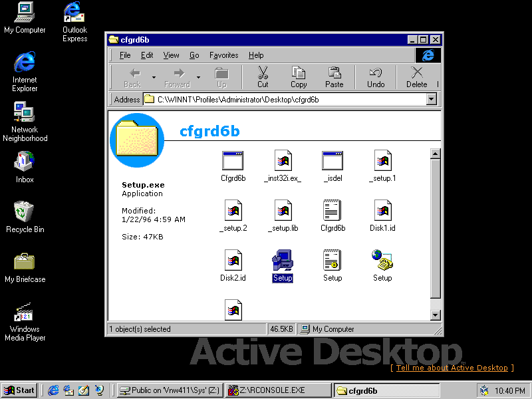The height and width of the screenshot is (399, 532).
Task: Open the Forward history dropdown arrow
Action: 198,77
